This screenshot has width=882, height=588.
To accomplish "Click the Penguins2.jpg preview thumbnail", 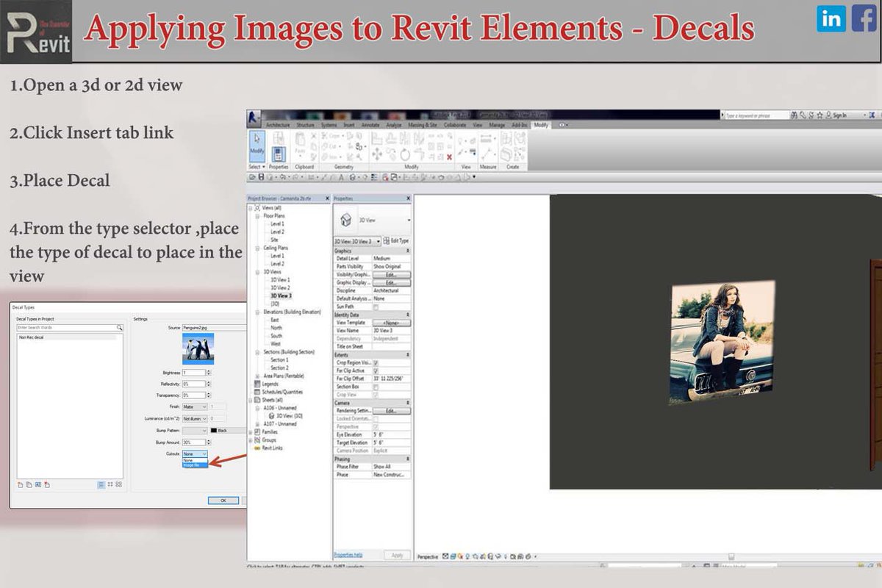I will [x=197, y=349].
